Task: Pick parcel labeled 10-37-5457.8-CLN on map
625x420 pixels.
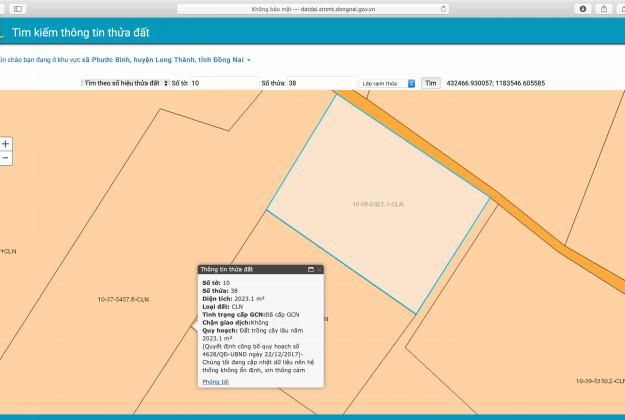Action: click(x=122, y=299)
